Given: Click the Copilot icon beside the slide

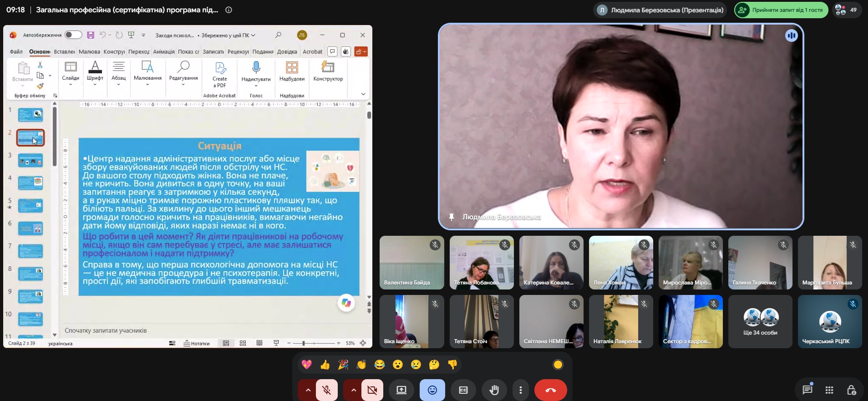Looking at the screenshot, I should pyautogui.click(x=346, y=303).
